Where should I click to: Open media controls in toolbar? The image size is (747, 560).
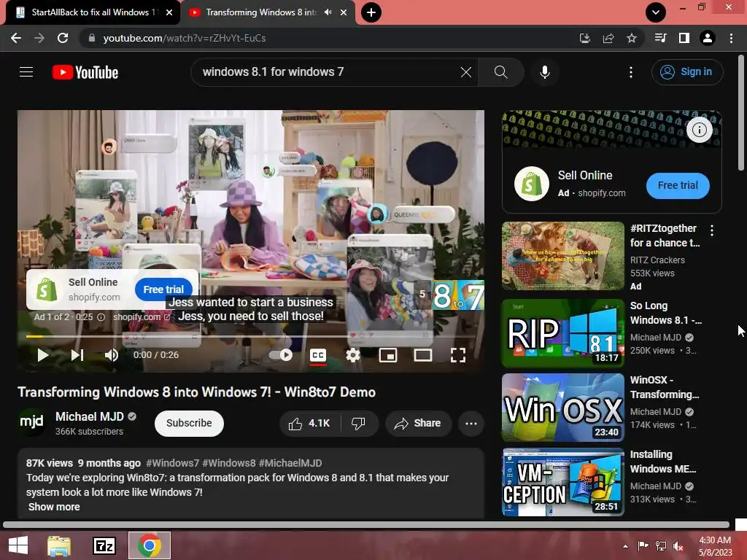pyautogui.click(x=660, y=38)
